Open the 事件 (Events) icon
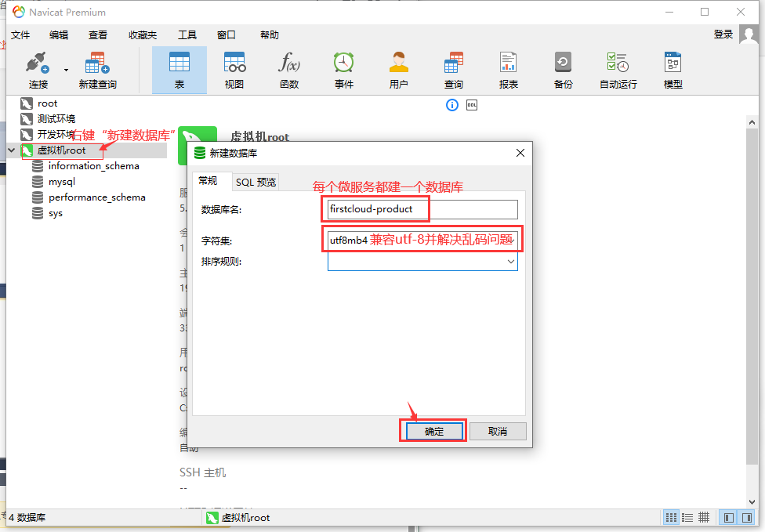The width and height of the screenshot is (765, 532). (x=343, y=69)
